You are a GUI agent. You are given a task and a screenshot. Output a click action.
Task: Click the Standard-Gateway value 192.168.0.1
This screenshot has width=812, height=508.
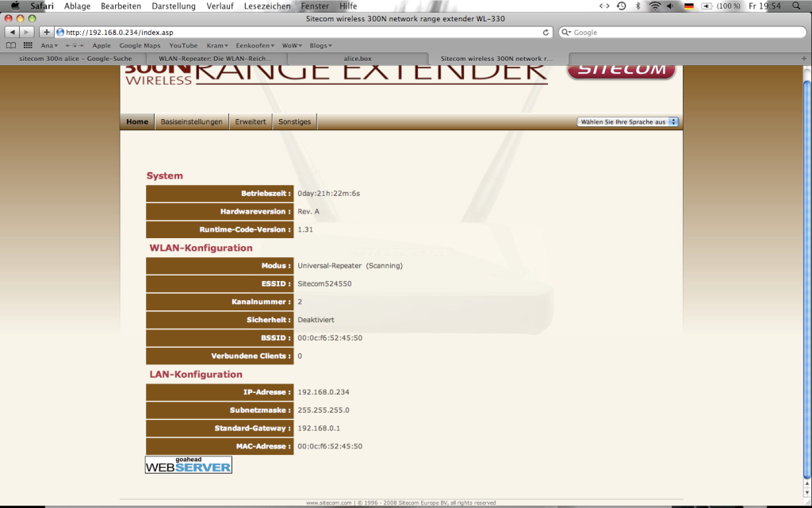pyautogui.click(x=319, y=428)
